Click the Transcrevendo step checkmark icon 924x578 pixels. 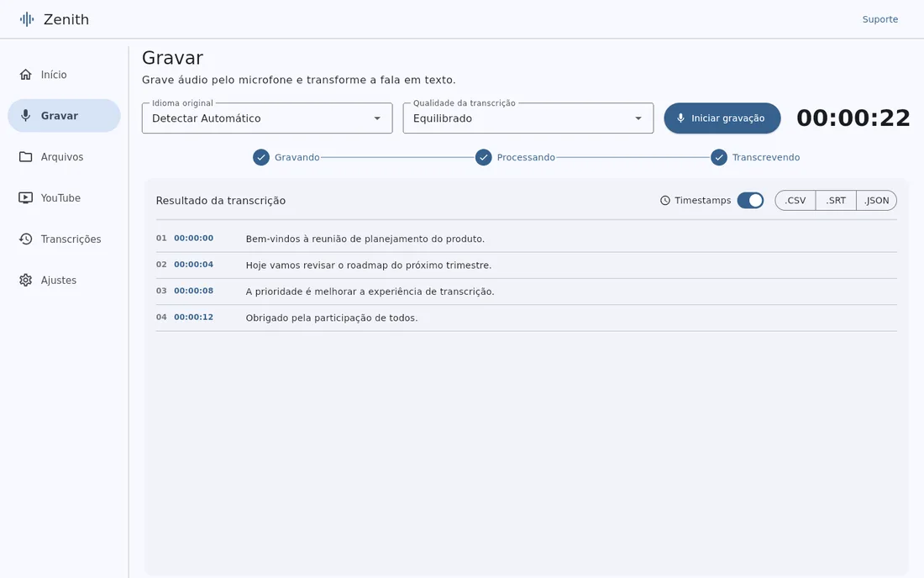click(718, 157)
